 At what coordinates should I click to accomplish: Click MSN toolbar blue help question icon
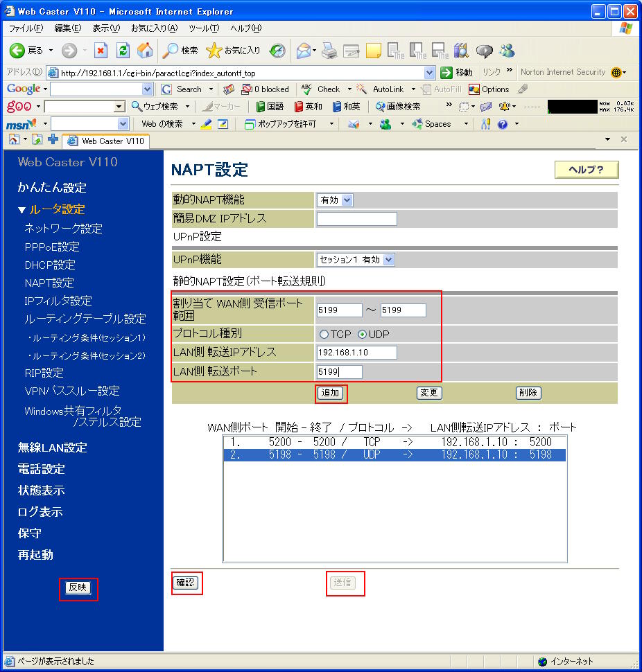coord(502,124)
